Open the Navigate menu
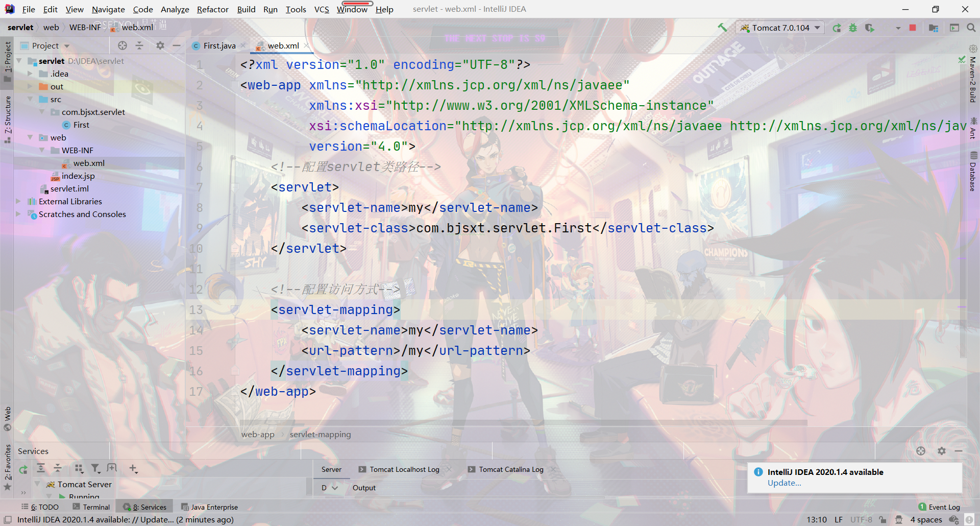Image resolution: width=980 pixels, height=526 pixels. [x=108, y=9]
